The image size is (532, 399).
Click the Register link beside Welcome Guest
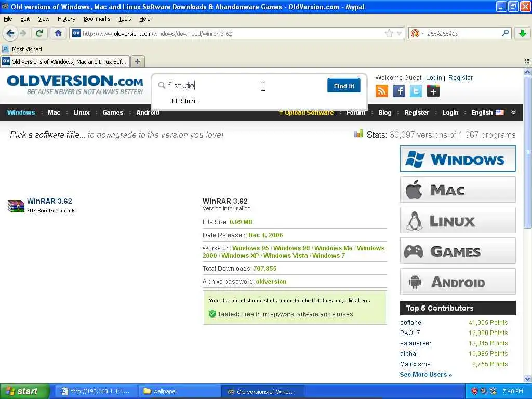point(460,78)
